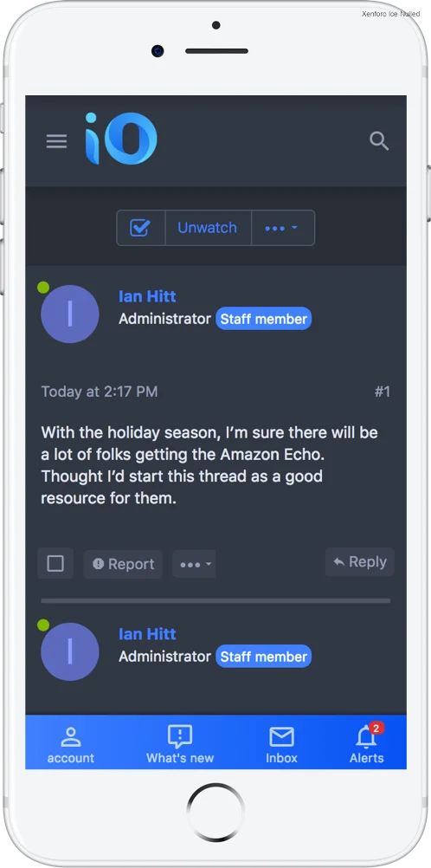Image resolution: width=431 pixels, height=868 pixels.
Task: Click the #1 post permalink
Action: (383, 392)
